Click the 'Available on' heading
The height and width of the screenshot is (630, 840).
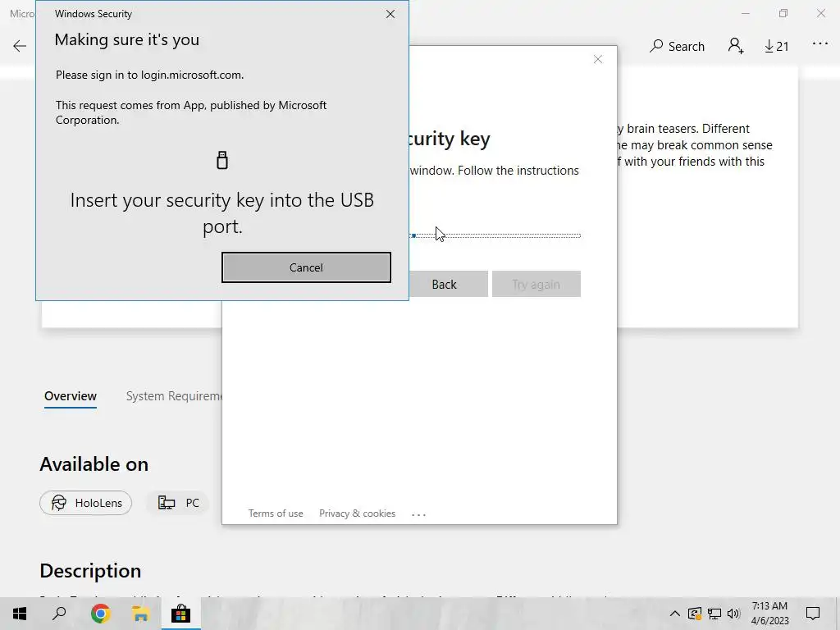point(94,464)
